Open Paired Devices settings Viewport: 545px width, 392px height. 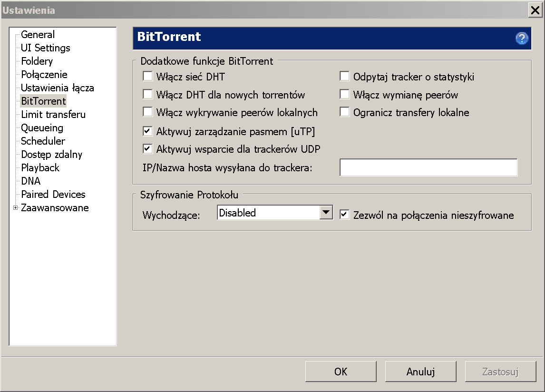tap(53, 194)
